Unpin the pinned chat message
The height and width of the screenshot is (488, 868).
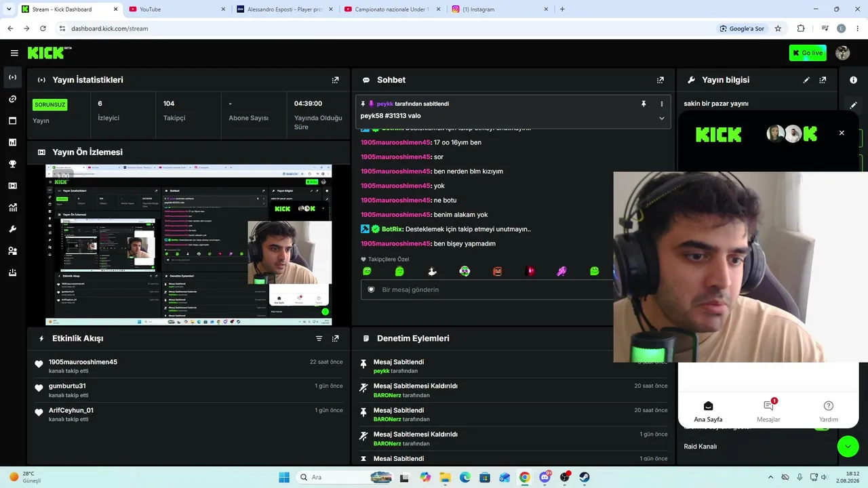point(644,104)
